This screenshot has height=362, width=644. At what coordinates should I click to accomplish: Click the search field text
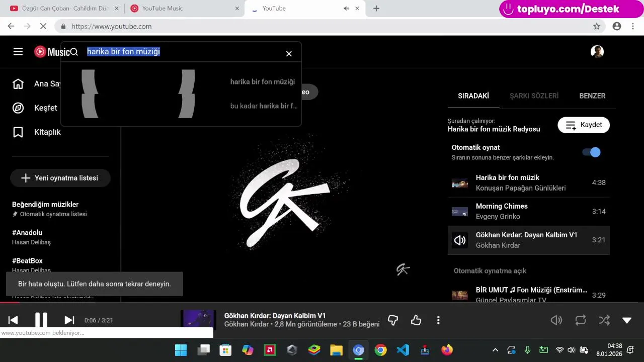tap(123, 51)
